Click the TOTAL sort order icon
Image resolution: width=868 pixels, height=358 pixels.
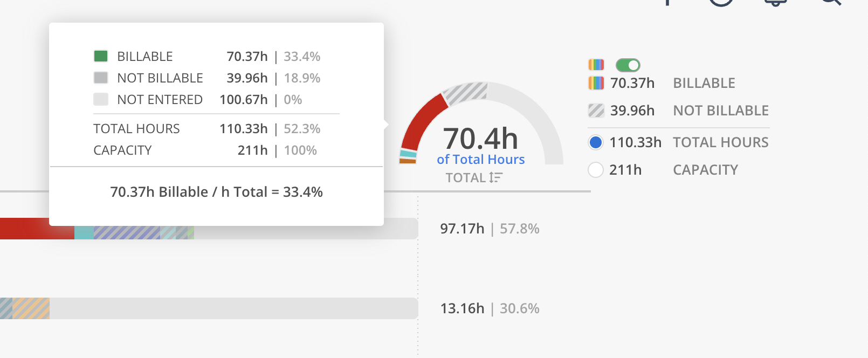point(496,177)
